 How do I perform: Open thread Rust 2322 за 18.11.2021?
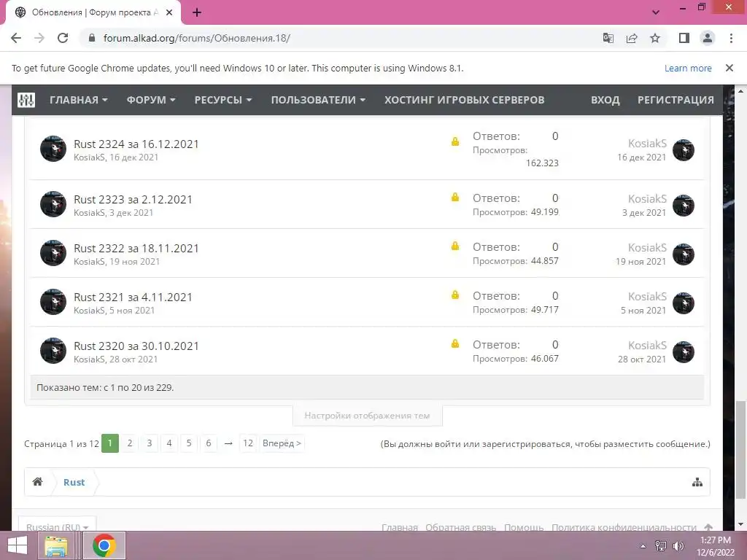(x=136, y=248)
